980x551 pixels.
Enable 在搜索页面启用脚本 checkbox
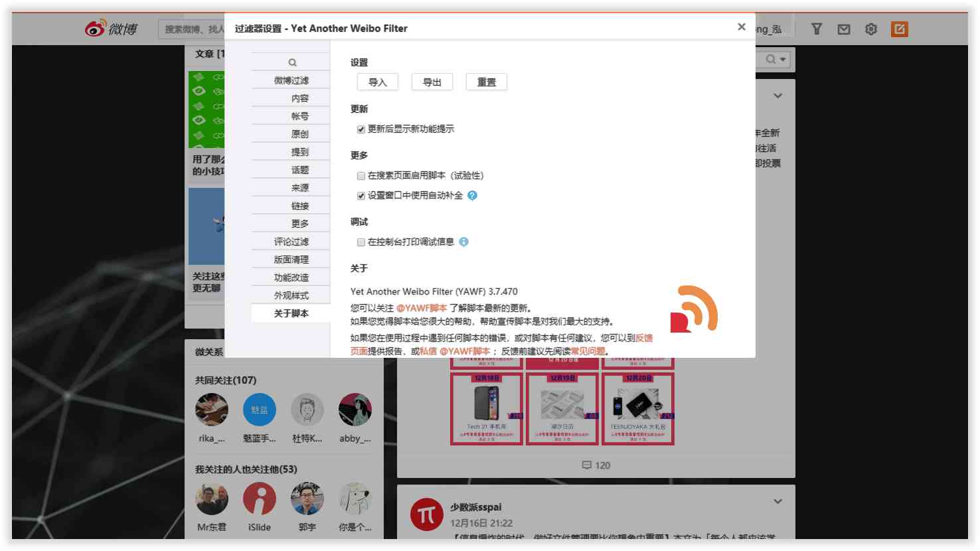click(361, 176)
